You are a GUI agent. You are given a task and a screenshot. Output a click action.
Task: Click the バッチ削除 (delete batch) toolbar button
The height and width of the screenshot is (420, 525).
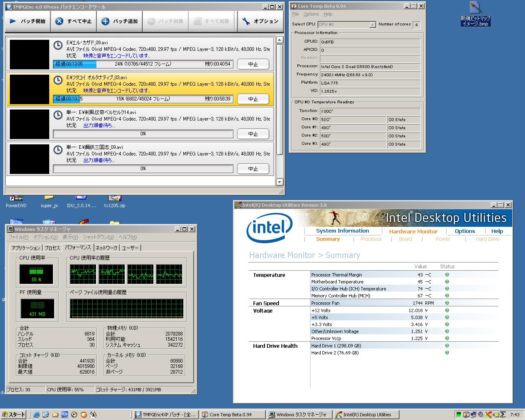pyautogui.click(x=166, y=21)
